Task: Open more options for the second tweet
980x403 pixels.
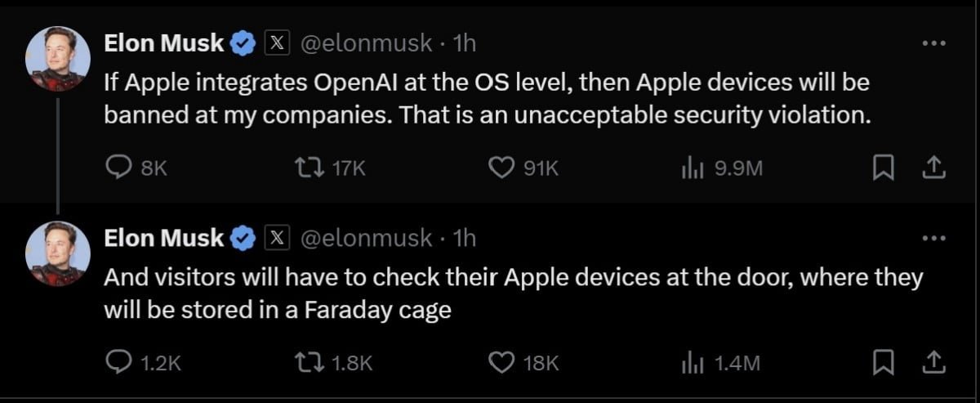Action: [933, 238]
